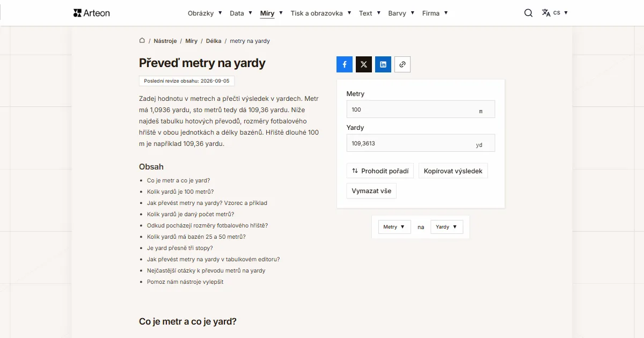Viewport: 644px width, 338px height.
Task: Open the search icon in header
Action: (x=529, y=13)
